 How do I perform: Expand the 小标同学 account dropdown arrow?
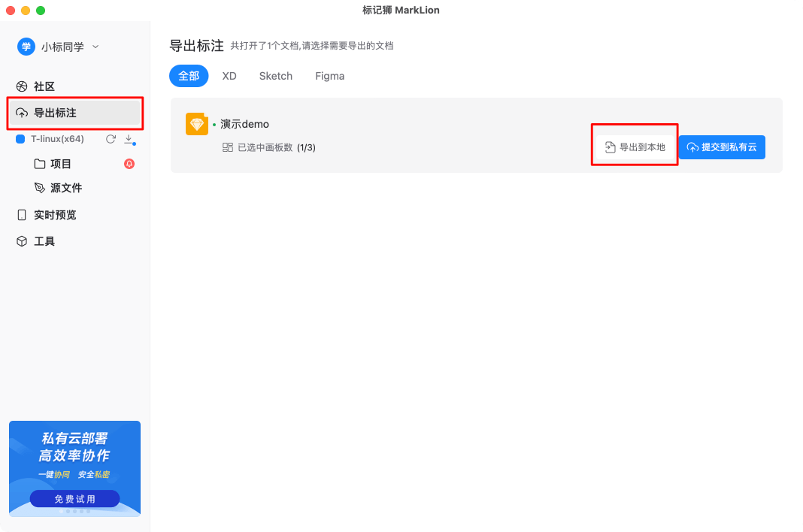[95, 47]
